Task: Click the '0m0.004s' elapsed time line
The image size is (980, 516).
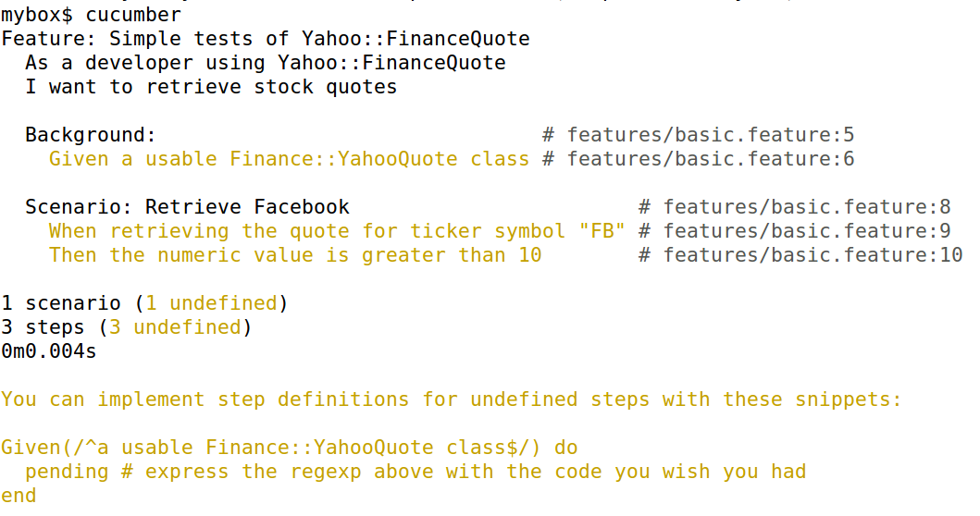Action: click(49, 351)
